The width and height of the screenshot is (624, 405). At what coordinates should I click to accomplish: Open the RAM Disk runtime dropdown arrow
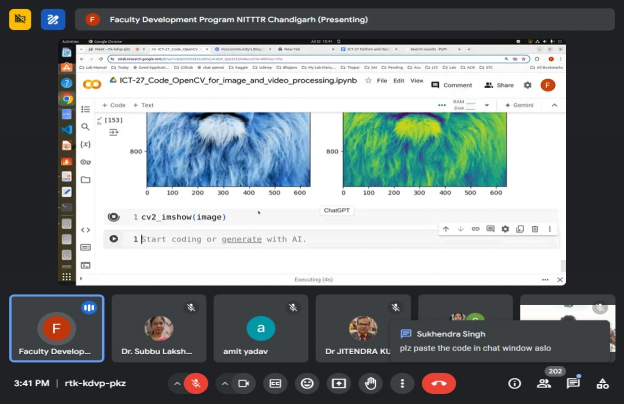click(487, 105)
